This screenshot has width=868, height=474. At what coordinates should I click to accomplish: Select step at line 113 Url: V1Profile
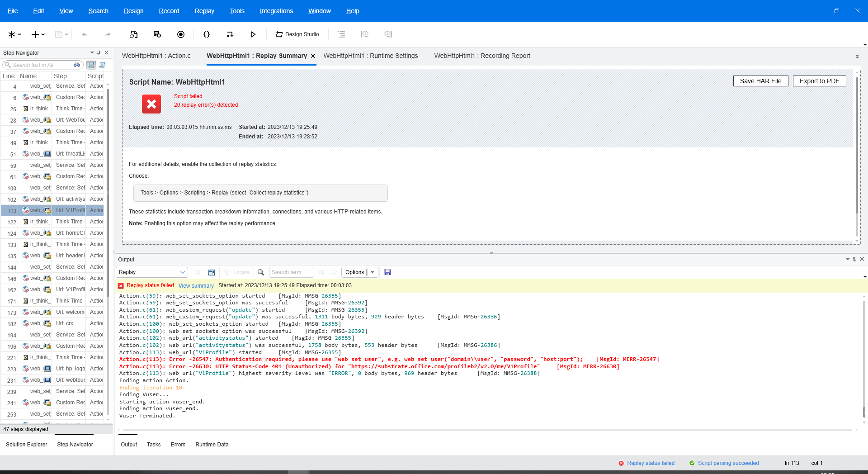tap(52, 210)
